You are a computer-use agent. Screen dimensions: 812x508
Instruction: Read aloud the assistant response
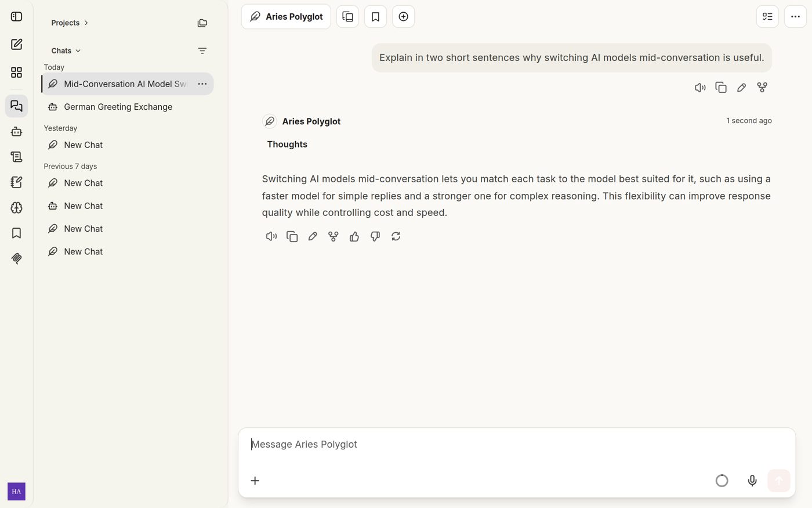[x=271, y=236]
